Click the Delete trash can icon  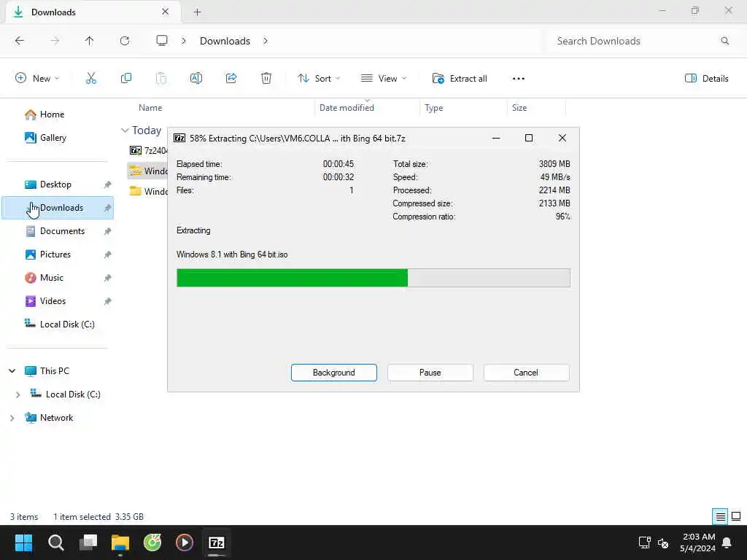[x=266, y=79]
